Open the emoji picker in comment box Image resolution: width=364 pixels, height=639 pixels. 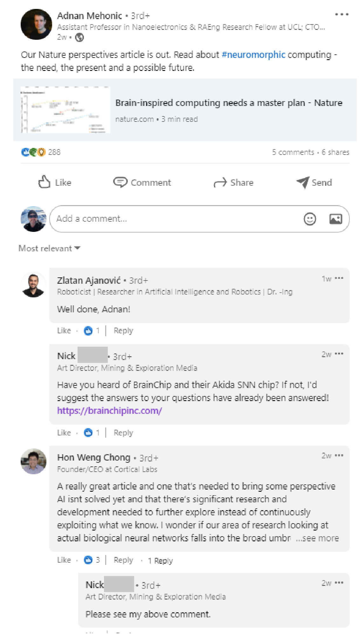click(x=310, y=219)
